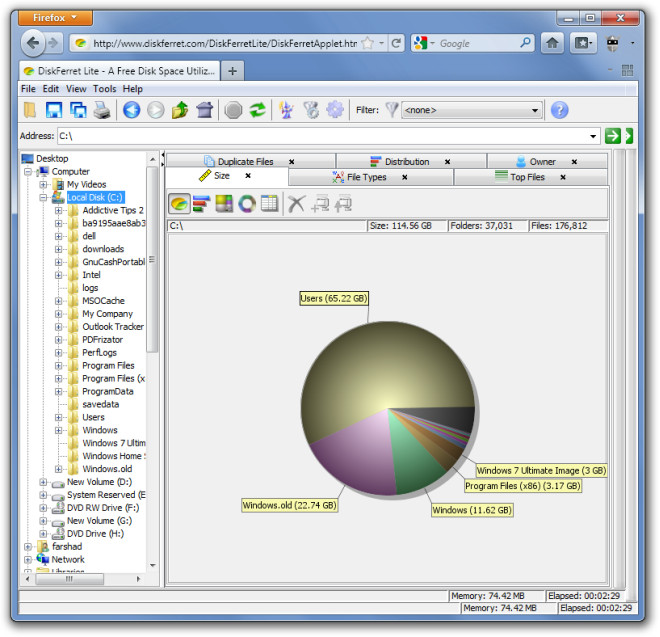This screenshot has height=637, width=660.
Task: Click the open folder toolbar icon
Action: click(x=30, y=110)
